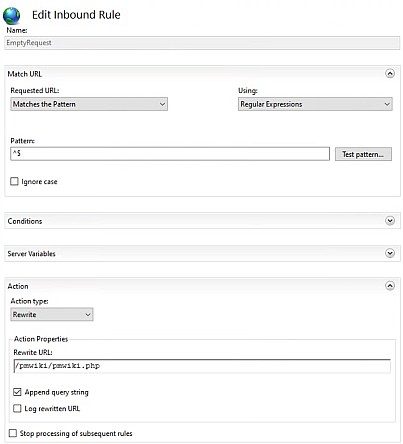Uncheck Append query string
This screenshot has width=403, height=444.
[17, 392]
